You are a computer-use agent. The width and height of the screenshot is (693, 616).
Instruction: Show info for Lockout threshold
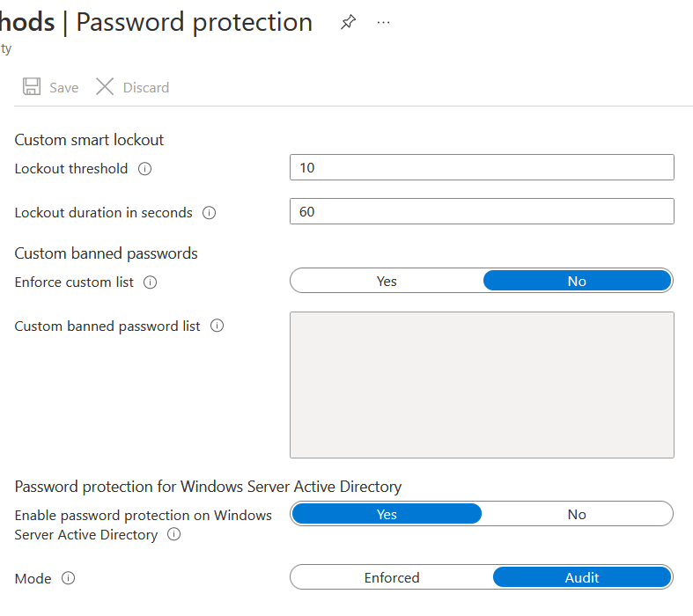pos(145,169)
